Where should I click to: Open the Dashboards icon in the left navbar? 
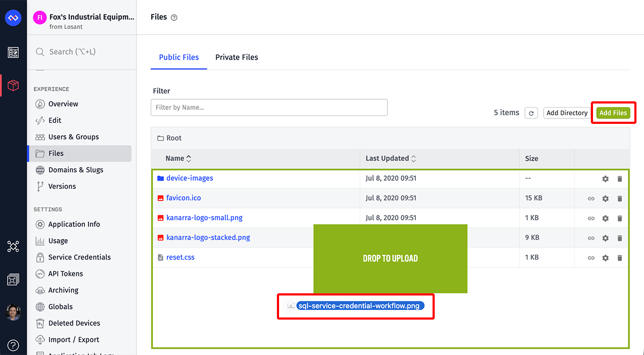coord(13,52)
